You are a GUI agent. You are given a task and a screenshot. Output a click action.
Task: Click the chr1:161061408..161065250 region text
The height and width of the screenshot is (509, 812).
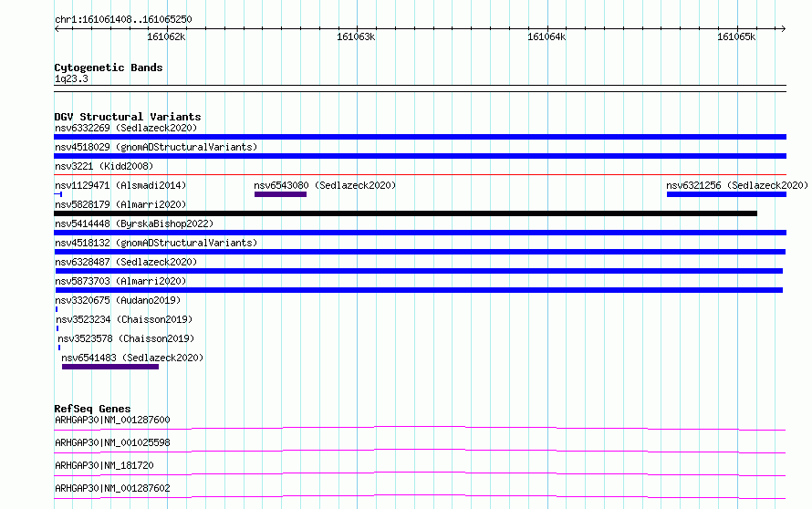point(123,19)
